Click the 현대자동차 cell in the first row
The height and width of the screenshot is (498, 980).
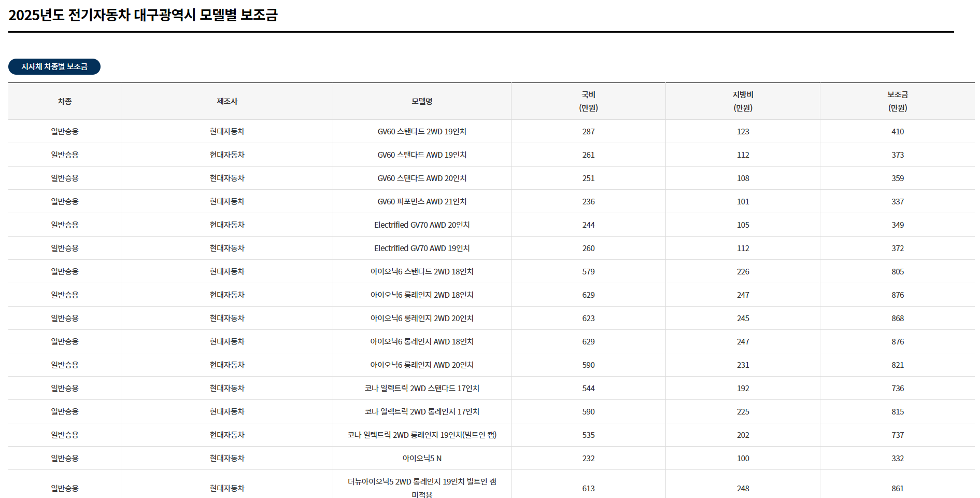point(226,131)
